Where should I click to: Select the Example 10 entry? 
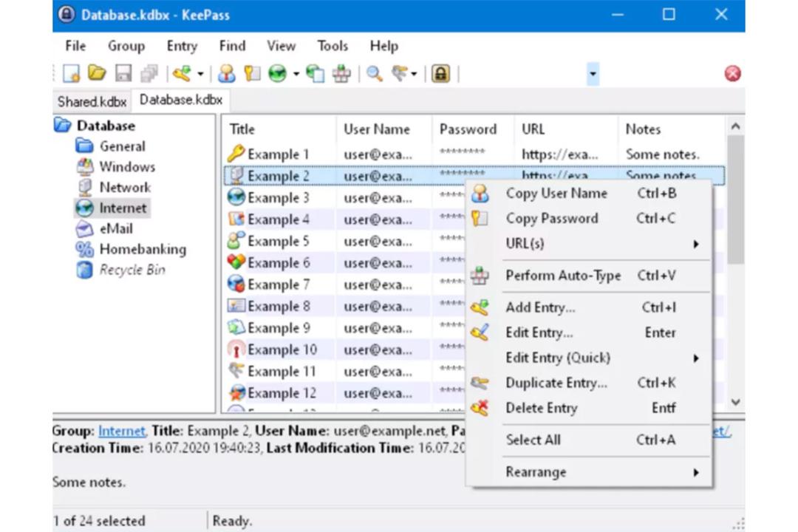282,349
